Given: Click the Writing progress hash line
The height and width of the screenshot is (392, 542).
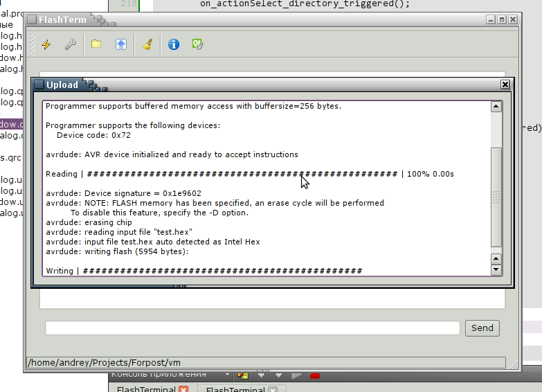Looking at the screenshot, I should tap(204, 271).
